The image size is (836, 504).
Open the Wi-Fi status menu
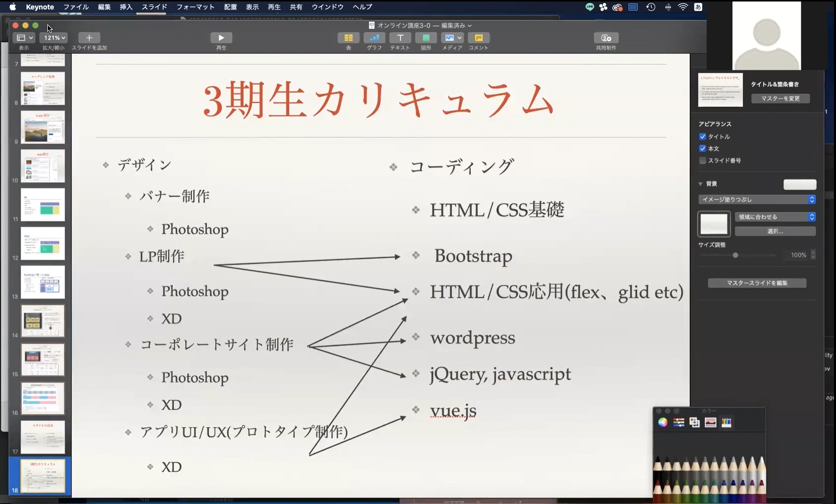click(x=683, y=7)
